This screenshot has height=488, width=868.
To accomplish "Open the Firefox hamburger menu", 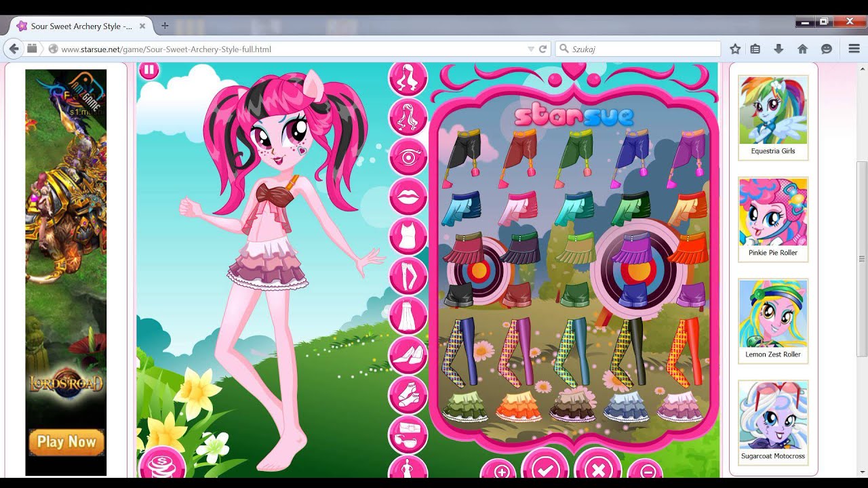I will (854, 49).
